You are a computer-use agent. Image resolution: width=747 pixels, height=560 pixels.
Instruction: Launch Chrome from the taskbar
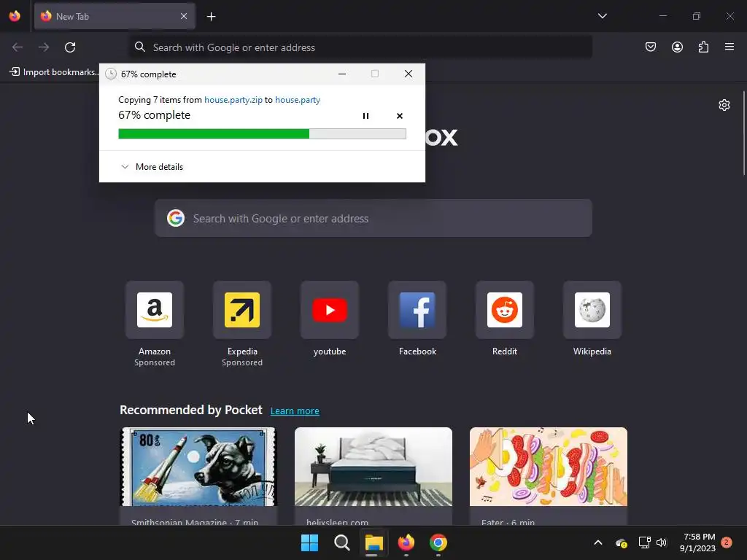point(438,542)
